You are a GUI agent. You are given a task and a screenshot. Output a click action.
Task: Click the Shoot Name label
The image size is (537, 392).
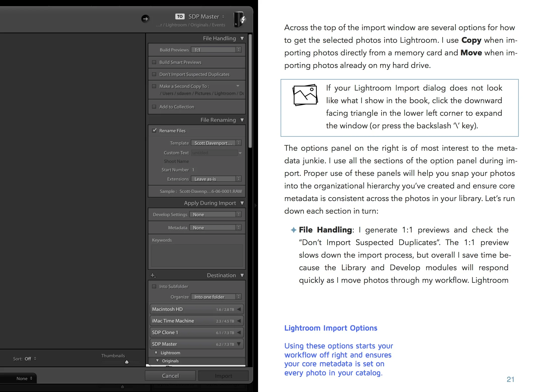(176, 161)
